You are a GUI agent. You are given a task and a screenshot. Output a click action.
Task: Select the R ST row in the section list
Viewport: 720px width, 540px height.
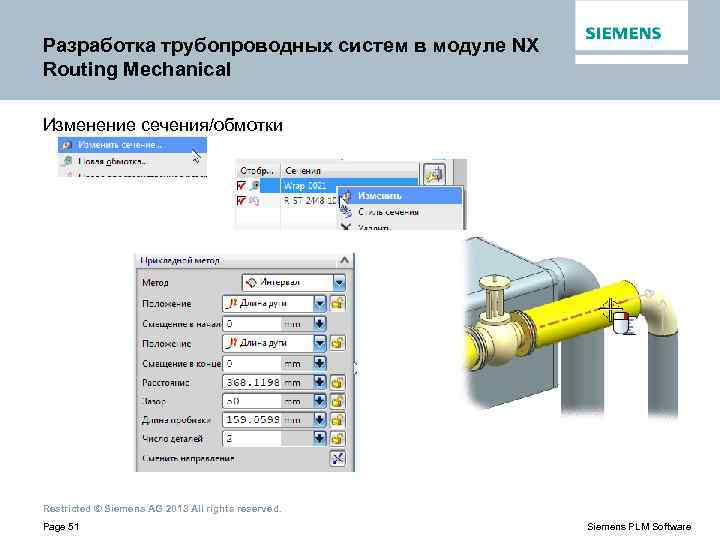(310, 201)
